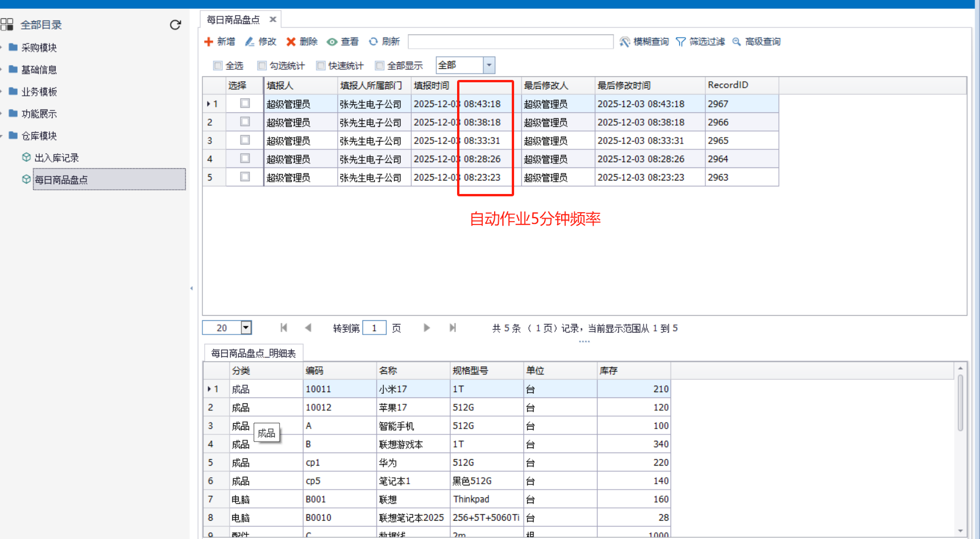
Task: Check the 快速统计 option
Action: (321, 66)
